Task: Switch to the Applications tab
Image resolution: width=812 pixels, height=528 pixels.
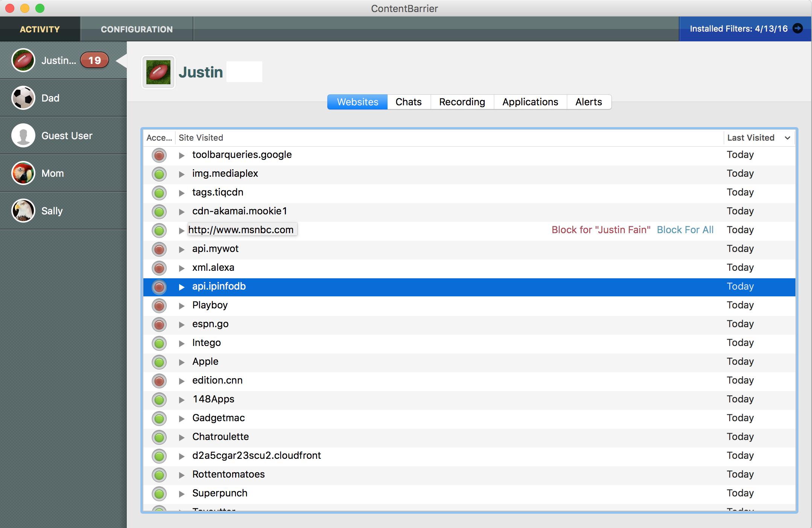Action: (x=530, y=102)
